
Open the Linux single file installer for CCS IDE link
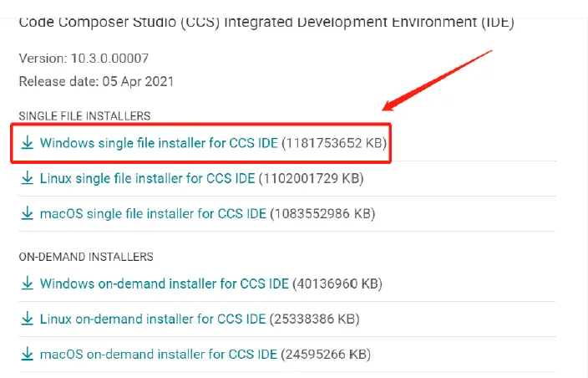coord(147,178)
